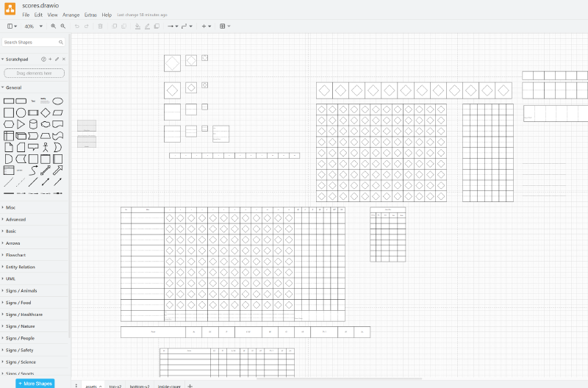The width and height of the screenshot is (588, 388).
Task: Click the fill color bucket icon
Action: tap(137, 26)
